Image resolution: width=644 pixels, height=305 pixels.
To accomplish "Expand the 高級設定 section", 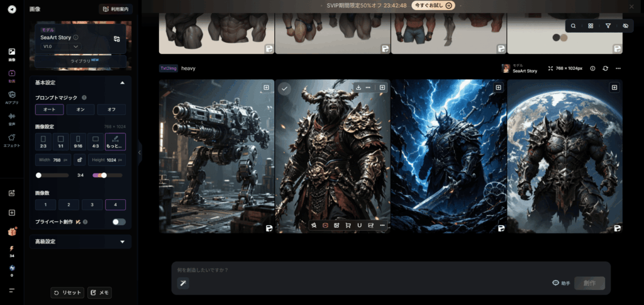I will (x=122, y=241).
